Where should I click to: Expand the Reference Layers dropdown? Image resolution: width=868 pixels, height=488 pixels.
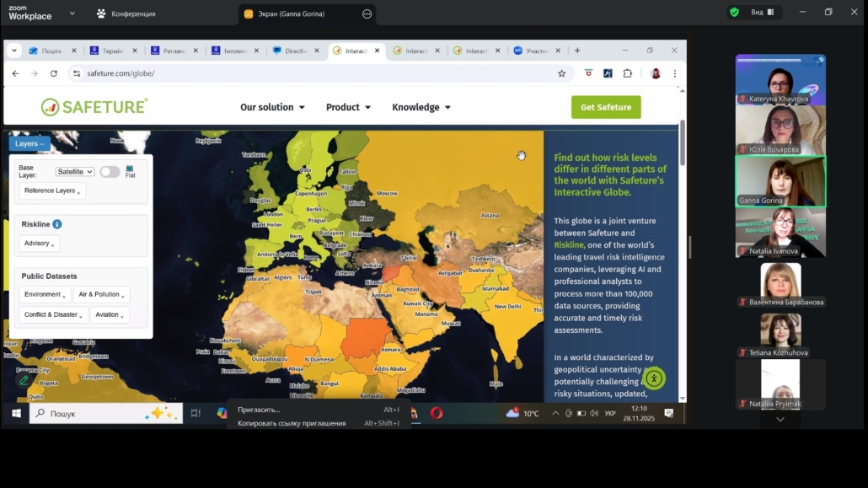coord(52,191)
